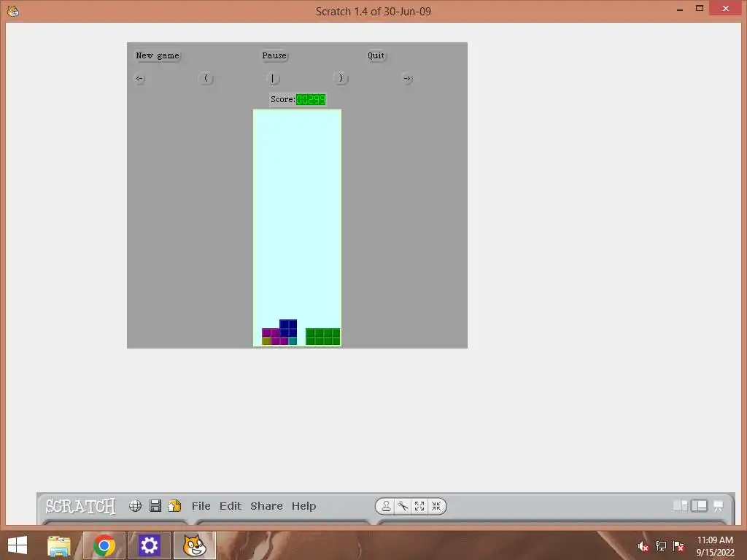Close the Scratch window
The image size is (747, 560).
[726, 9]
